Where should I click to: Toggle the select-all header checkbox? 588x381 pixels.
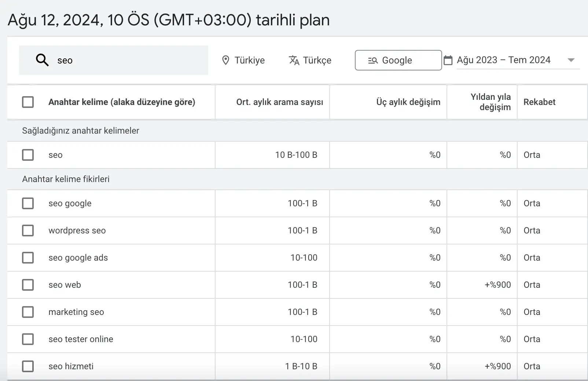[28, 102]
